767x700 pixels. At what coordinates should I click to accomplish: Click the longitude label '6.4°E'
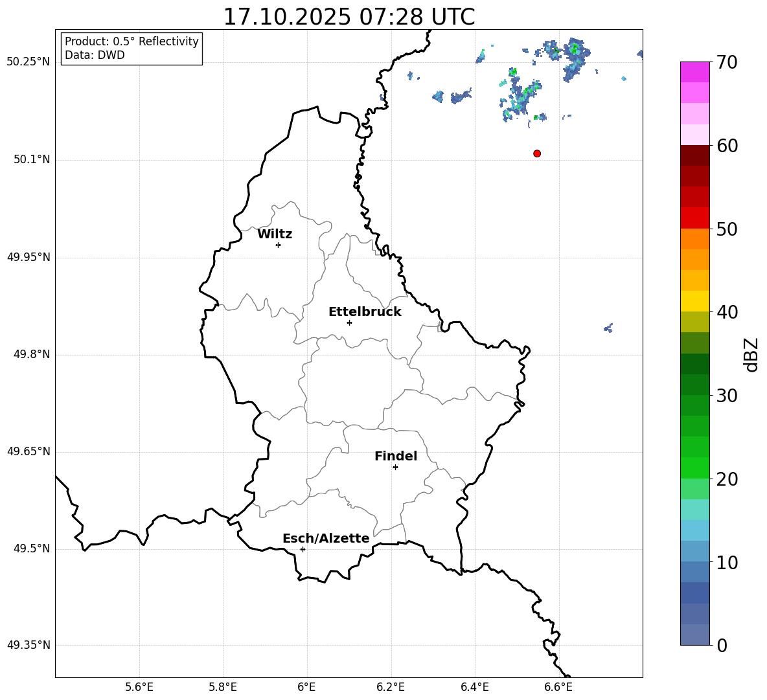(474, 687)
